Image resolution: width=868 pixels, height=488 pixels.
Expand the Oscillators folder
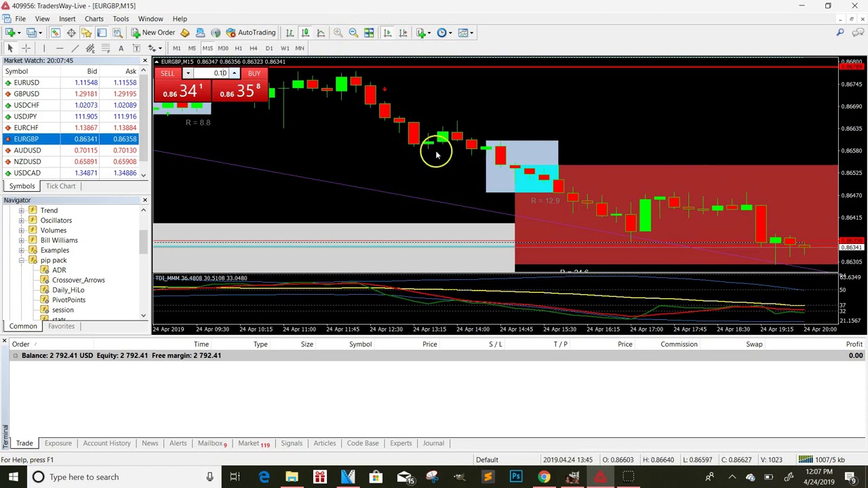pyautogui.click(x=22, y=220)
